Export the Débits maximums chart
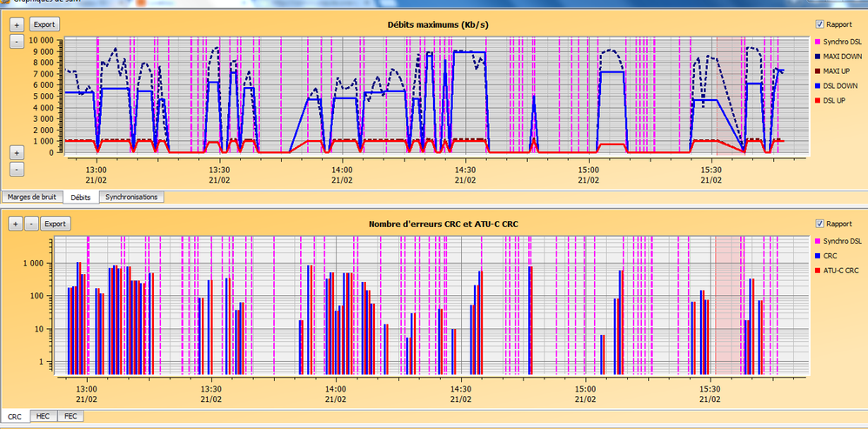The height and width of the screenshot is (429, 868). tap(44, 24)
